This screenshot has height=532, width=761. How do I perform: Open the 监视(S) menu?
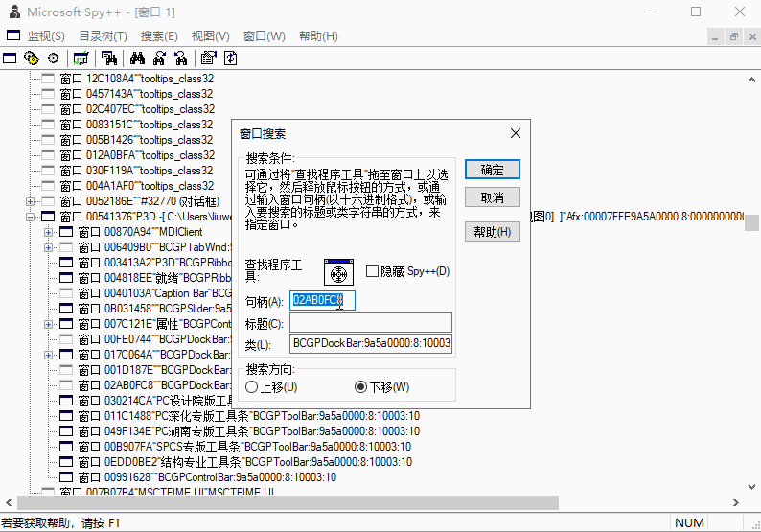46,36
